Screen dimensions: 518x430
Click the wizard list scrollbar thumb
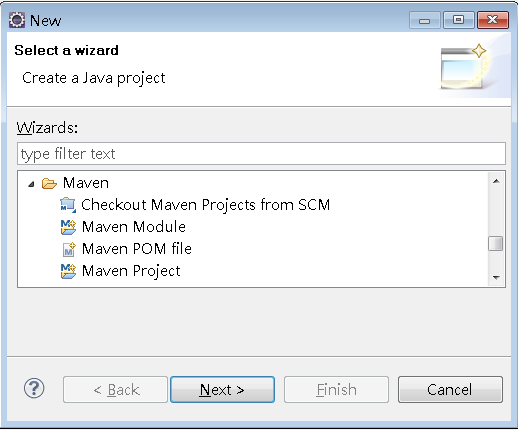[x=496, y=243]
